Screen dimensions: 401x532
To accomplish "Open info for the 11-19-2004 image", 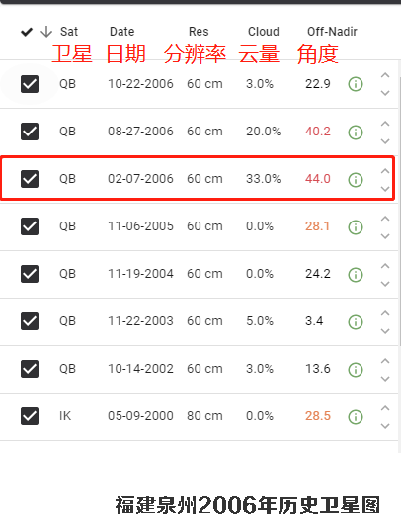I will [x=356, y=274].
